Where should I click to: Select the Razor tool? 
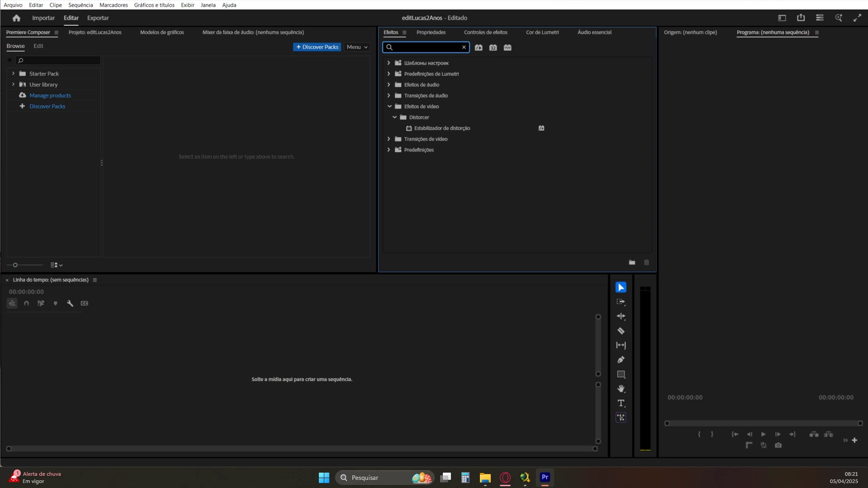pyautogui.click(x=621, y=331)
